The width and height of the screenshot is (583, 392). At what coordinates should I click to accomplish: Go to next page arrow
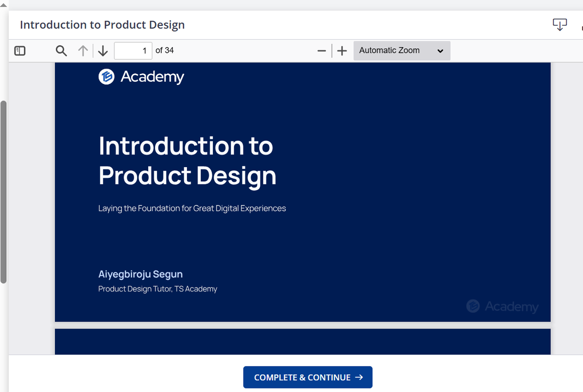click(103, 51)
